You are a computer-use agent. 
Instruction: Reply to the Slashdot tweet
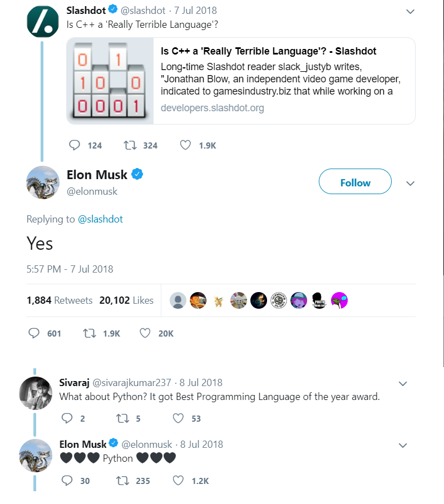[x=75, y=145]
